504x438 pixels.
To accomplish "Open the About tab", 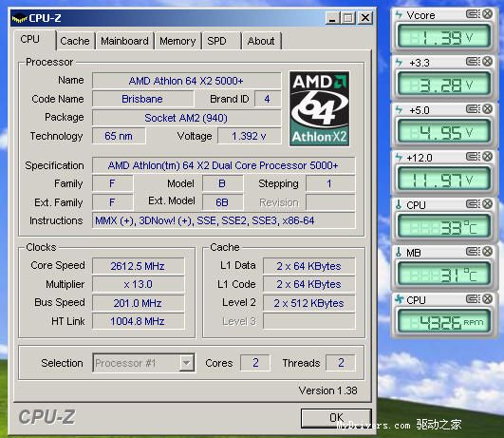I will click(261, 41).
